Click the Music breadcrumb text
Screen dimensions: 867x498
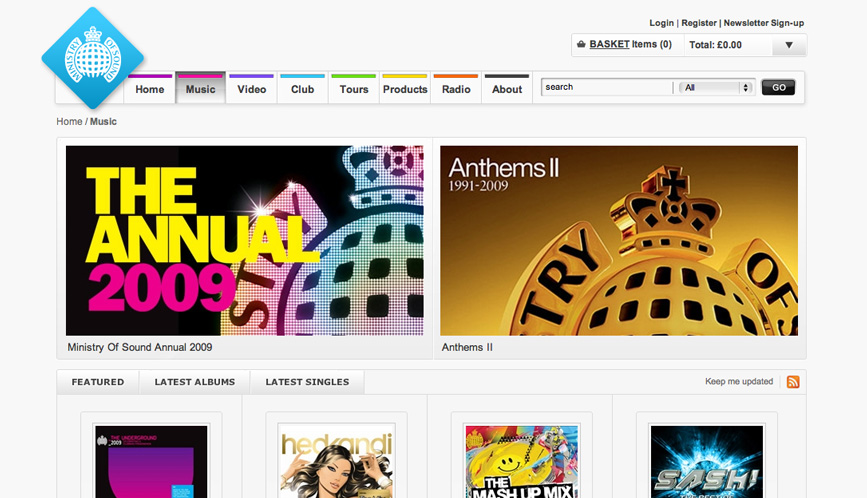[103, 122]
